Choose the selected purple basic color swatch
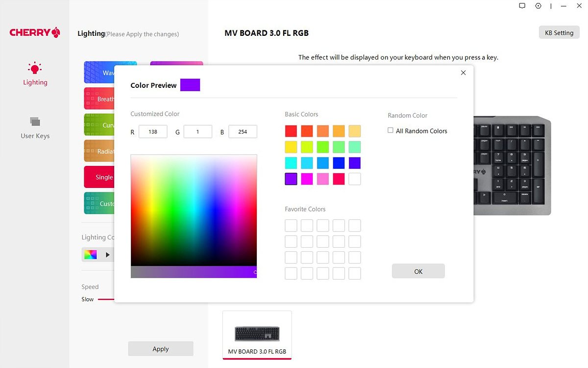Image resolution: width=588 pixels, height=368 pixels. click(x=291, y=179)
